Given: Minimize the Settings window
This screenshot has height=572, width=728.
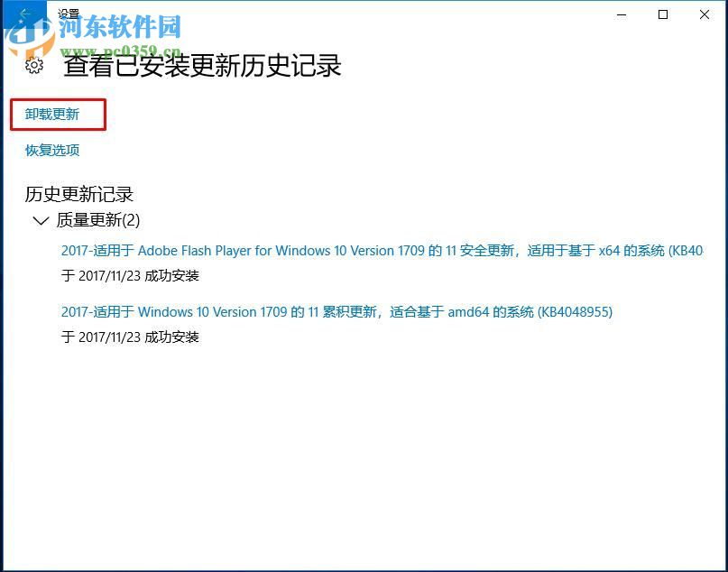Looking at the screenshot, I should [x=621, y=14].
